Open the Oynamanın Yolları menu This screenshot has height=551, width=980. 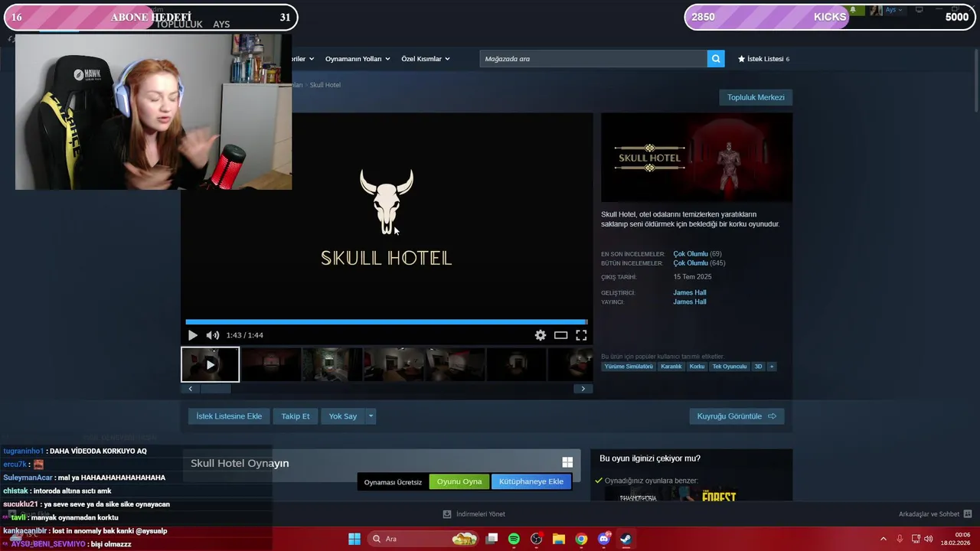[358, 59]
